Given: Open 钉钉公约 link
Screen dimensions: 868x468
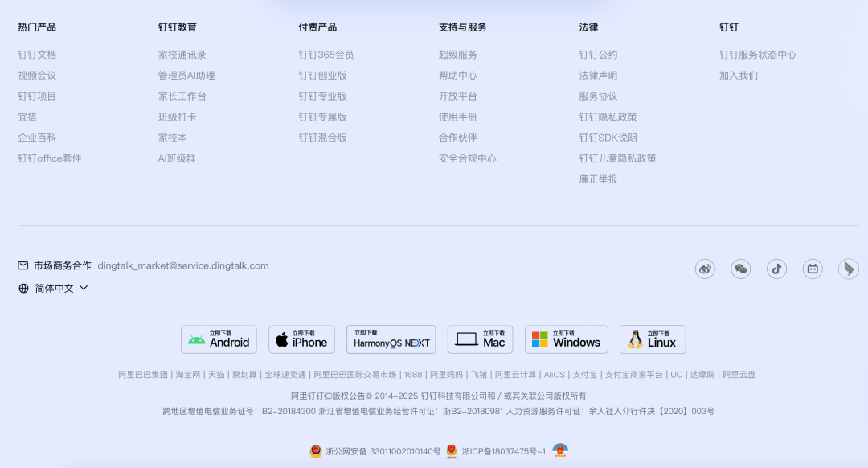Looking at the screenshot, I should [x=599, y=55].
